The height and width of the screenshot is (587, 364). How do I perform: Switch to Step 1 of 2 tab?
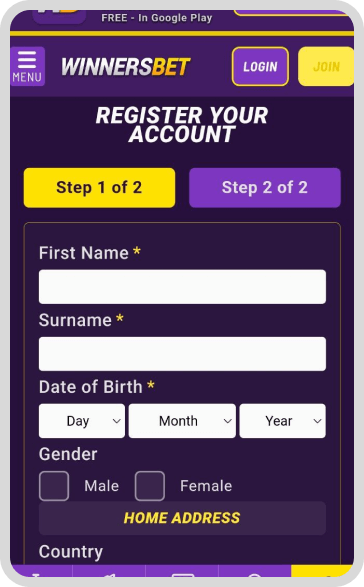(x=99, y=188)
